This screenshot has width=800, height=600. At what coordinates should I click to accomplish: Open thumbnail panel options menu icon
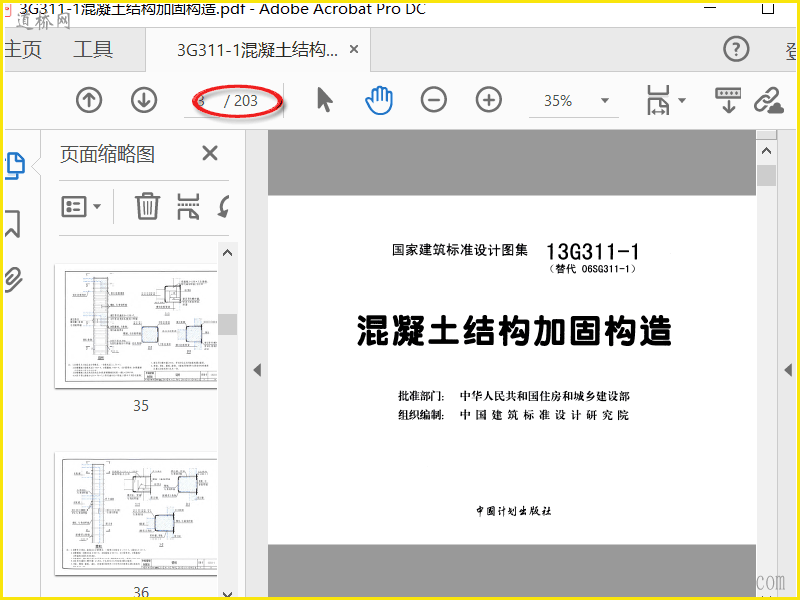coord(81,207)
